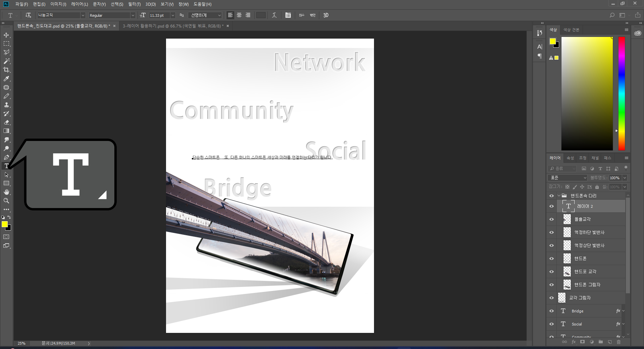644x349 pixels.
Task: Select the Path Selection tool
Action: point(6,174)
